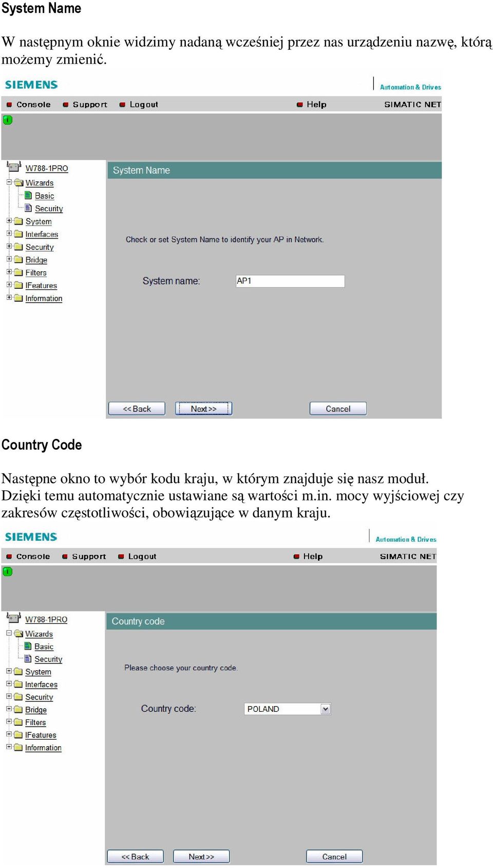Click SIMATIC NET in the Country code screenshot
The height and width of the screenshot is (868, 493).
click(x=408, y=556)
